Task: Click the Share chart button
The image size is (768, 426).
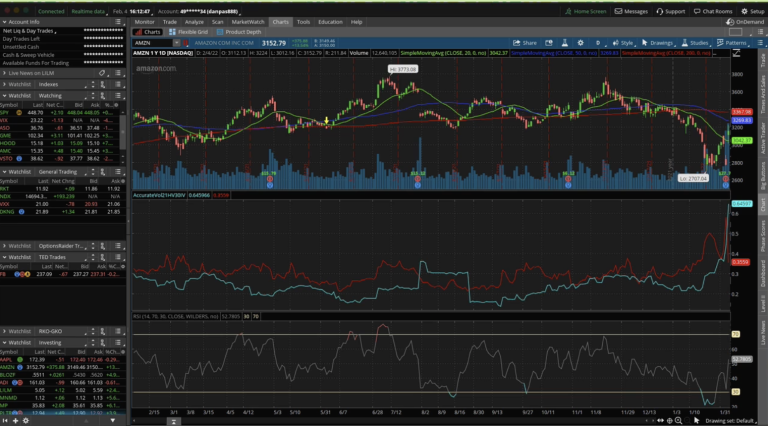Action: pos(523,43)
